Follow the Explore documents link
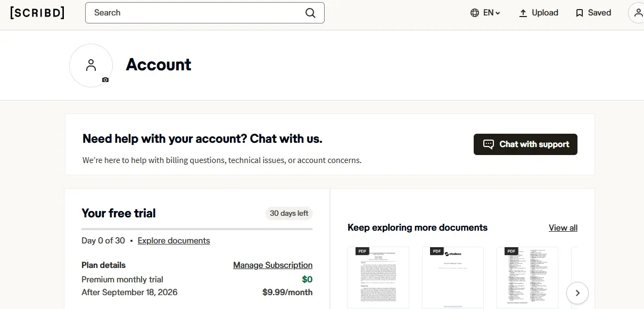Screen dimensions: 644x309 point(174,241)
